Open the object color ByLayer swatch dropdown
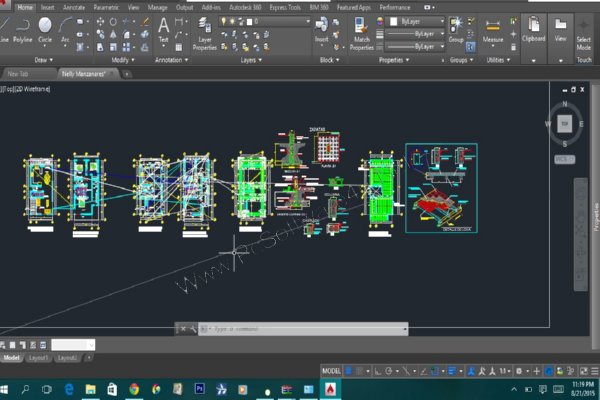The height and width of the screenshot is (400, 600). 415,21
